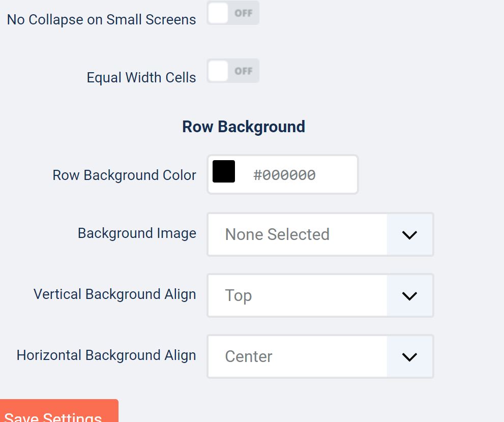Click the chevron arrow next to Top

[x=409, y=296]
